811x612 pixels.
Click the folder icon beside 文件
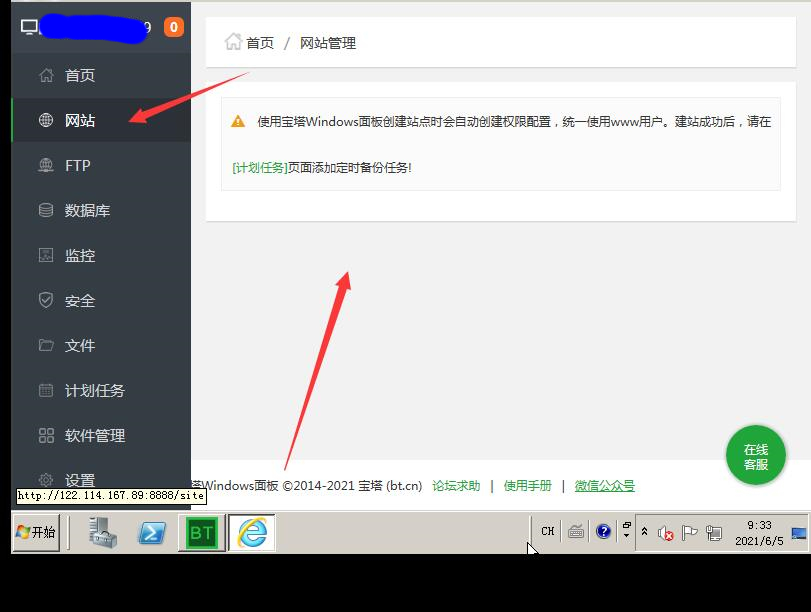click(x=46, y=345)
